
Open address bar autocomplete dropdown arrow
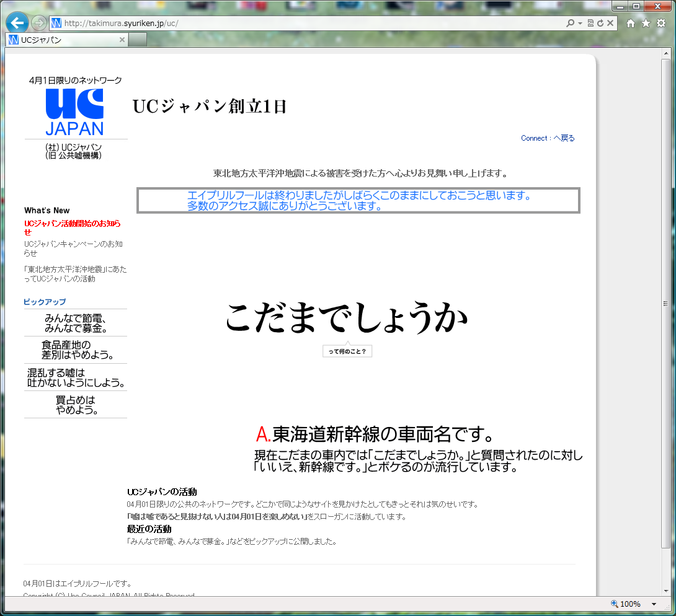580,24
